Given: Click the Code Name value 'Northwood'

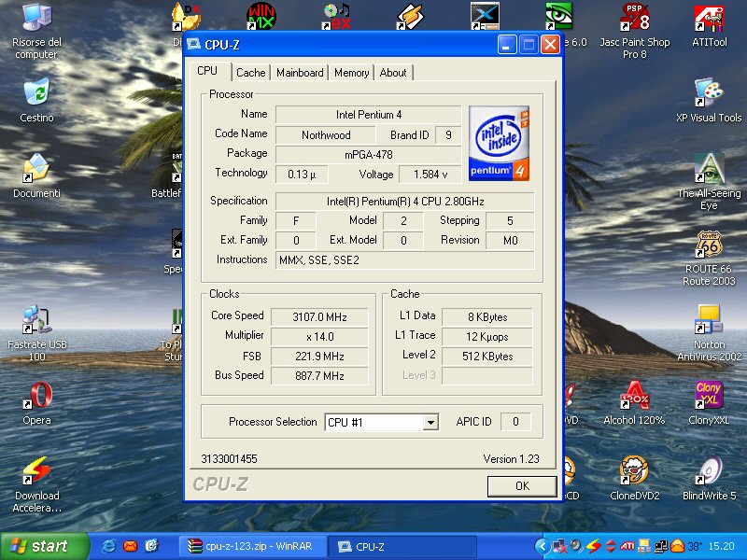Looking at the screenshot, I should [x=326, y=135].
